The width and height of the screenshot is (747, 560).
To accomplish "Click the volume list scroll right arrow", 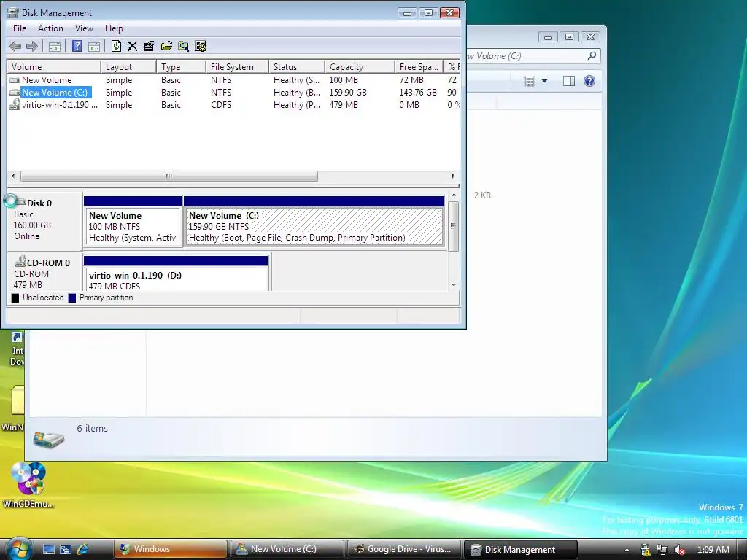I will click(453, 176).
